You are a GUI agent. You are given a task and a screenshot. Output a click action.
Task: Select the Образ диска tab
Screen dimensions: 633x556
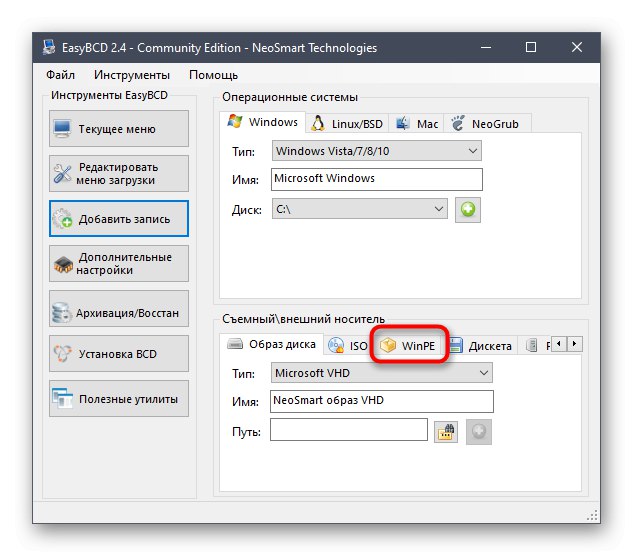pyautogui.click(x=272, y=344)
